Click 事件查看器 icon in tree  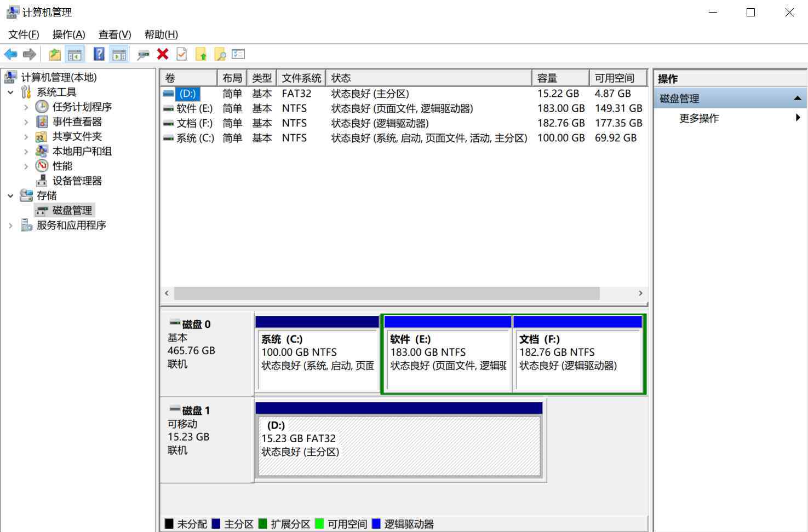(42, 122)
